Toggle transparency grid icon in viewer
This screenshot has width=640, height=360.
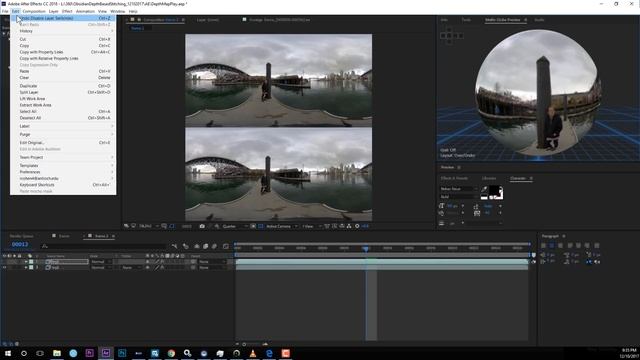click(260, 226)
